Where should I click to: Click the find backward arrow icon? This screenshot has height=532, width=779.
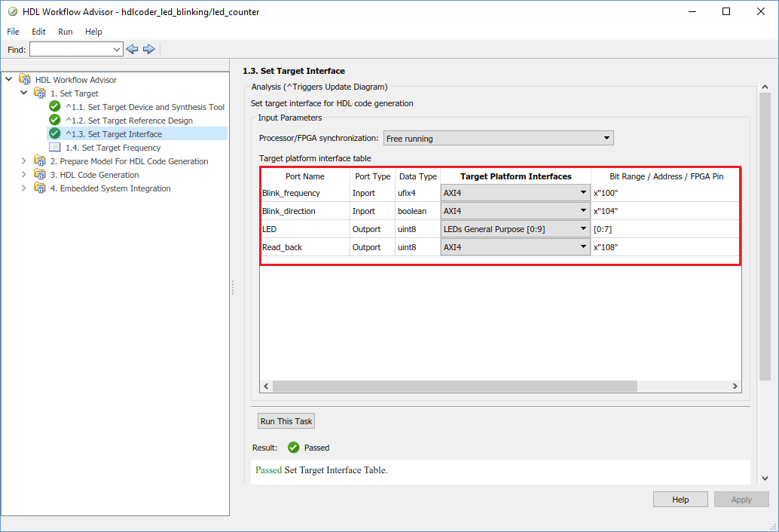coord(133,49)
